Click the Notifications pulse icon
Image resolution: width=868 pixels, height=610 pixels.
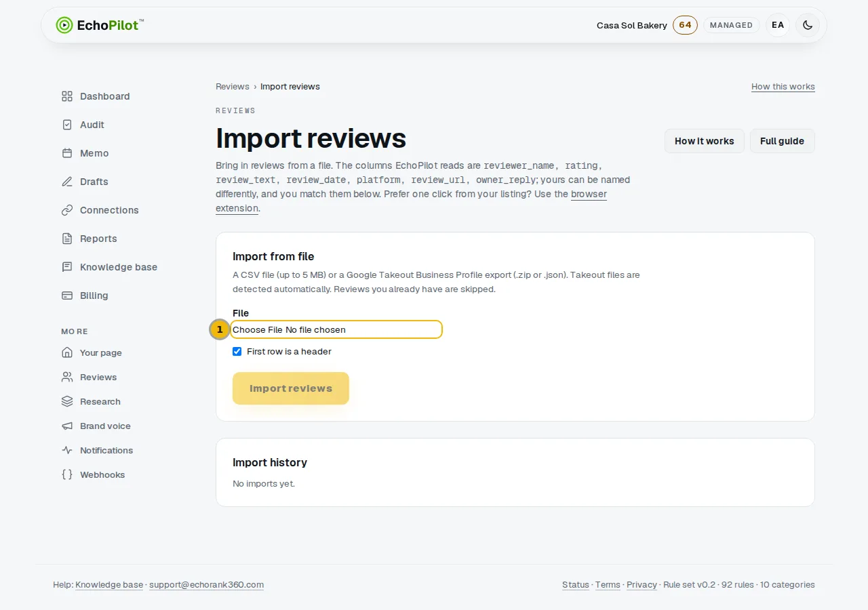[67, 450]
